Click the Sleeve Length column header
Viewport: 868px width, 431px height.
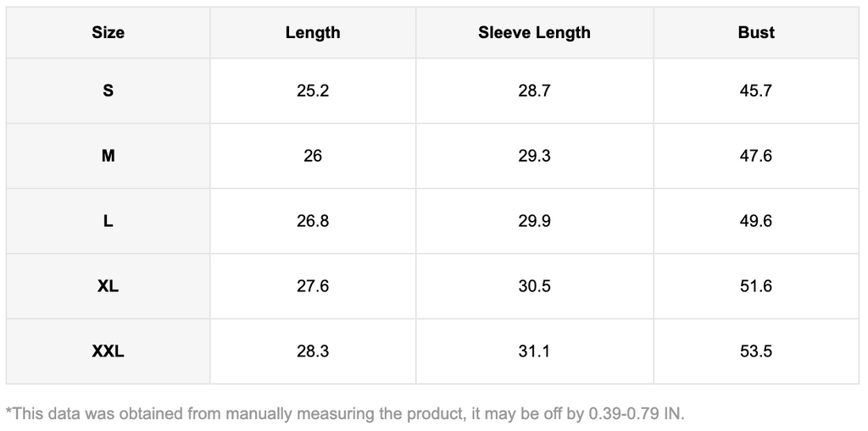coord(534,33)
